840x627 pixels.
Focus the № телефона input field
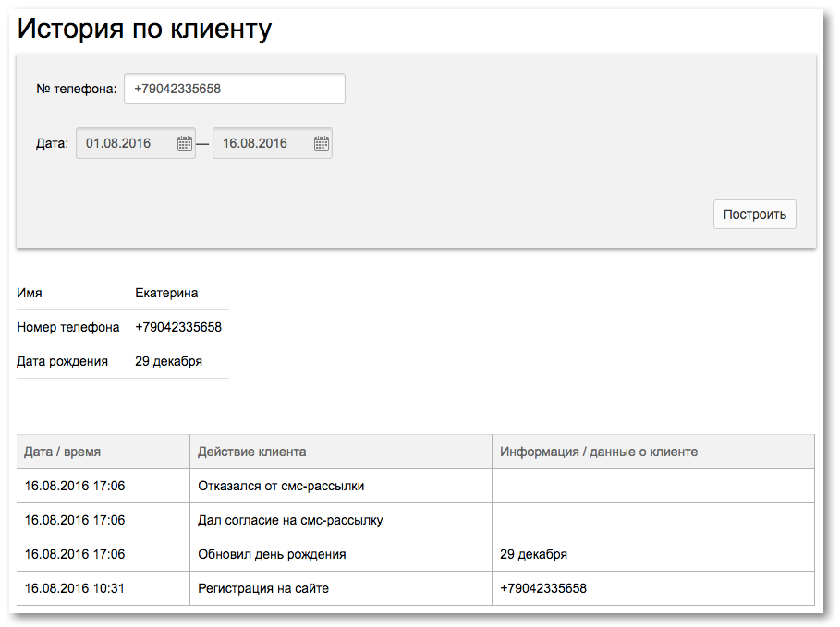[235, 89]
